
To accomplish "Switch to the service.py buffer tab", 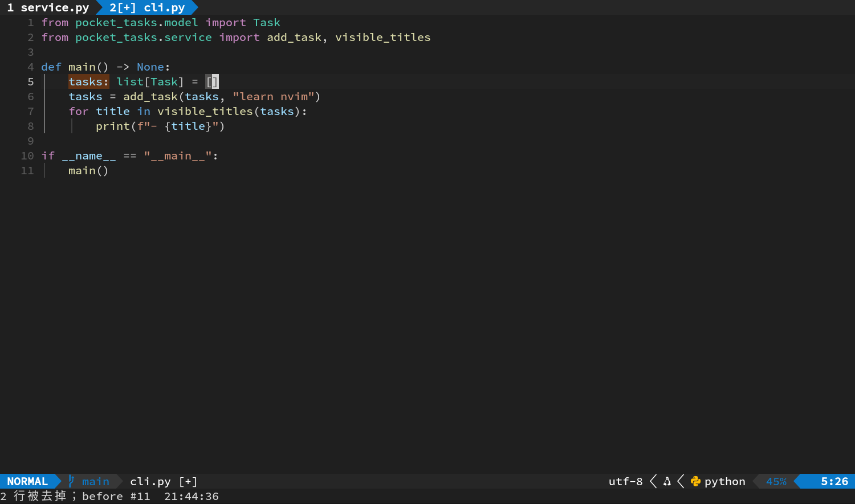I will pos(48,7).
